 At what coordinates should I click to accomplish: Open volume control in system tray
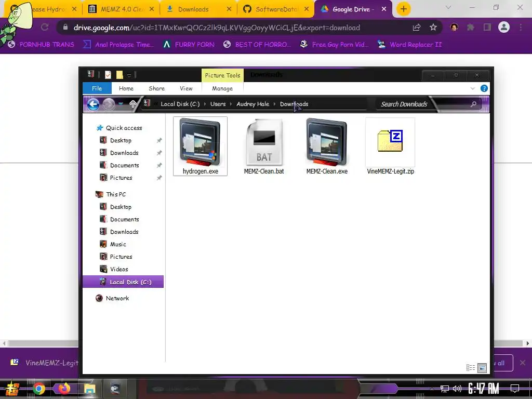pyautogui.click(x=457, y=389)
